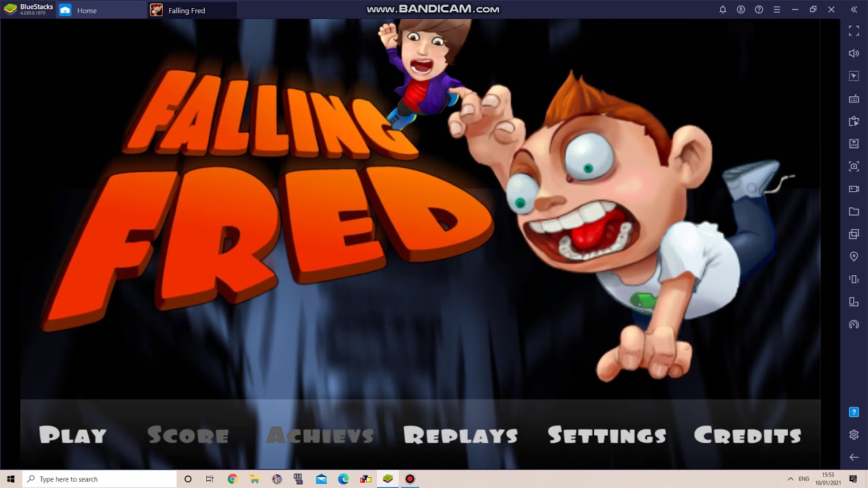Click the ENG language indicator

(x=804, y=479)
